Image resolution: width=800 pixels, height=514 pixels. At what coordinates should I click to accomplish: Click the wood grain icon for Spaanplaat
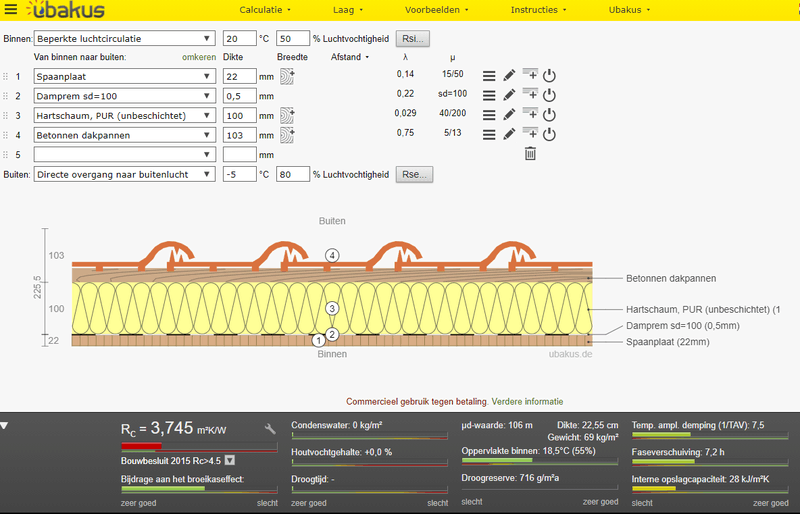[286, 76]
